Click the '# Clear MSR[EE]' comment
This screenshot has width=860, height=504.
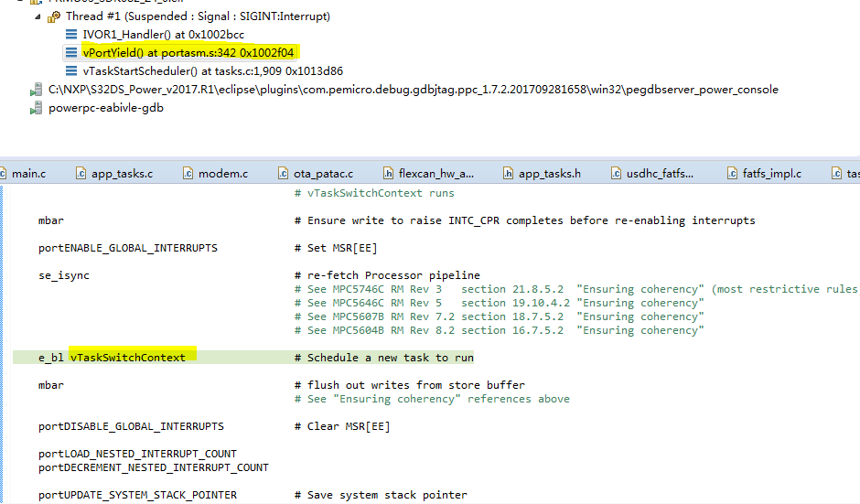coord(342,426)
